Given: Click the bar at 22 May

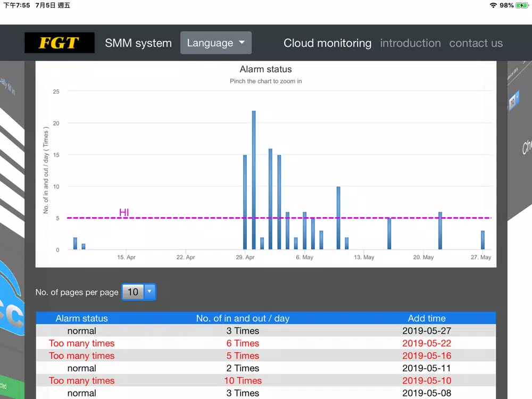Looking at the screenshot, I should point(440,231).
